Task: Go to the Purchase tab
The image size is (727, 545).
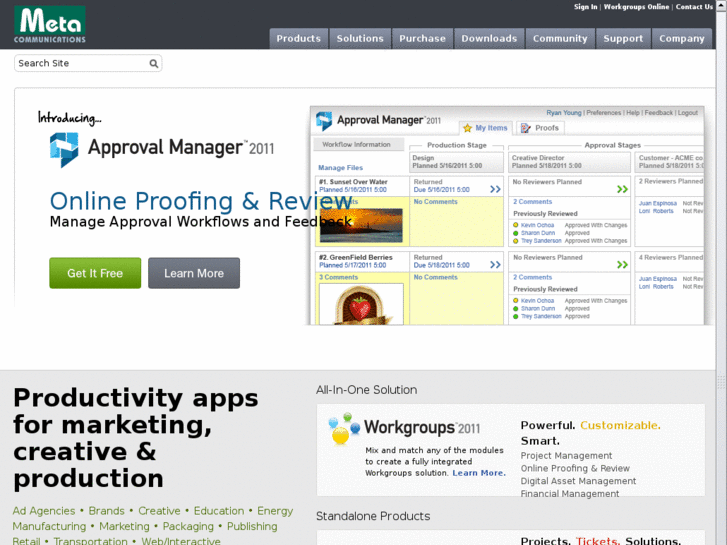Action: click(422, 39)
